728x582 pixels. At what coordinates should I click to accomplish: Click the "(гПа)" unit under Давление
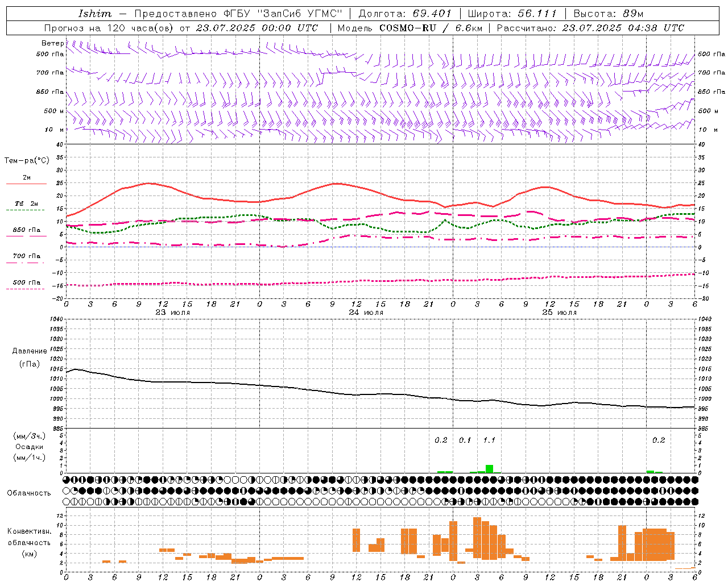29,364
